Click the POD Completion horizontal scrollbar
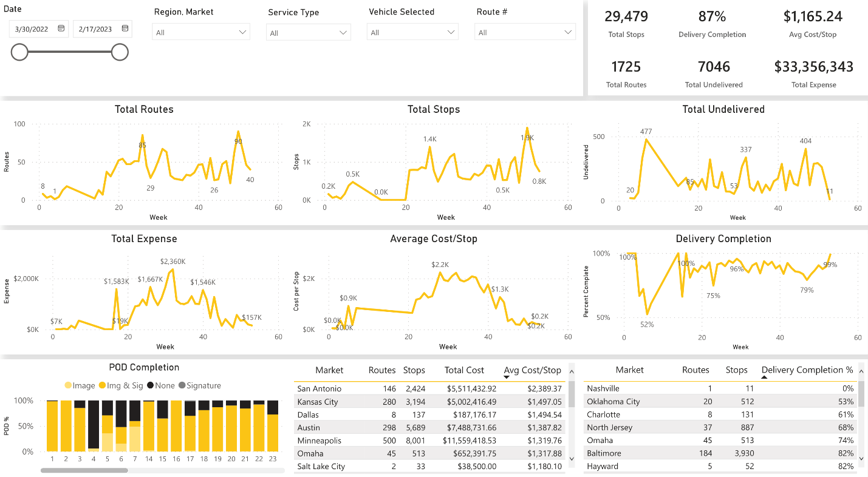 84,470
